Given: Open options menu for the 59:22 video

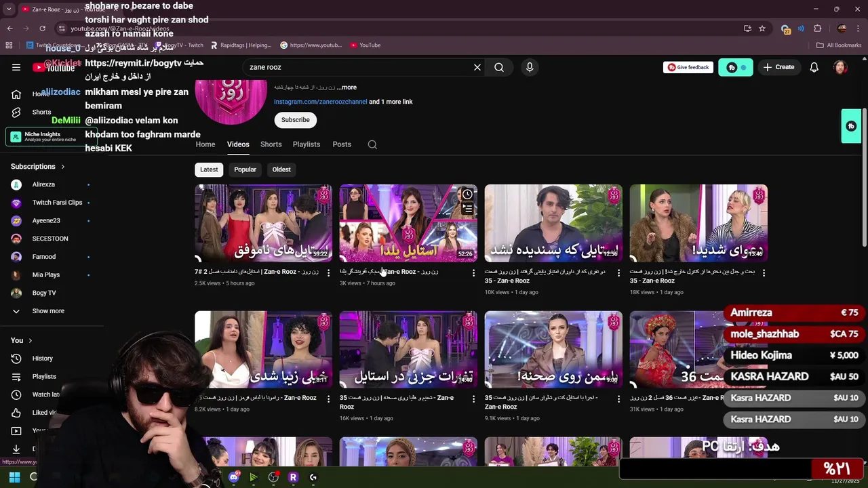Looking at the screenshot, I should click(x=328, y=272).
